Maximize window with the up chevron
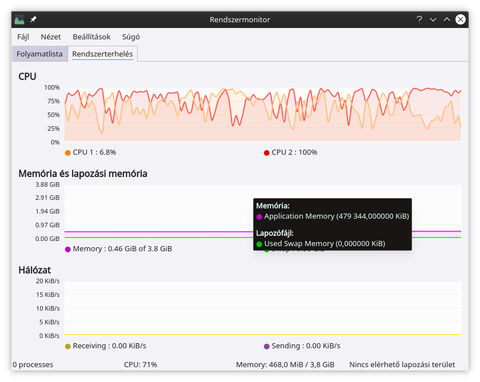Screen dimensions: 480x382 447,19
